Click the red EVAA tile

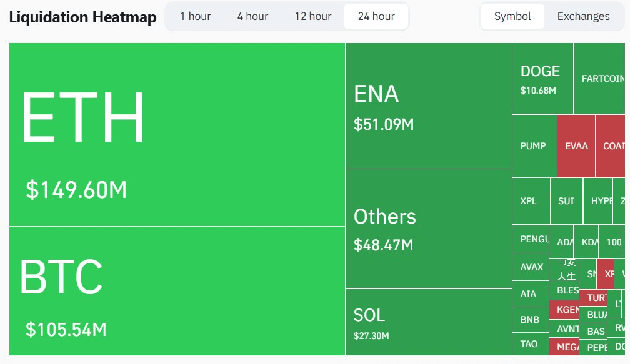click(x=576, y=146)
